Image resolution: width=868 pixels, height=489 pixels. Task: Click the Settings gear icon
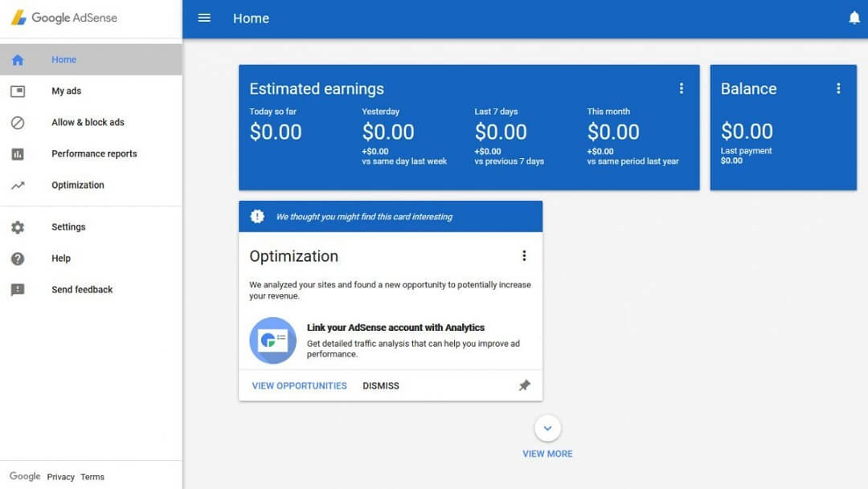point(18,227)
